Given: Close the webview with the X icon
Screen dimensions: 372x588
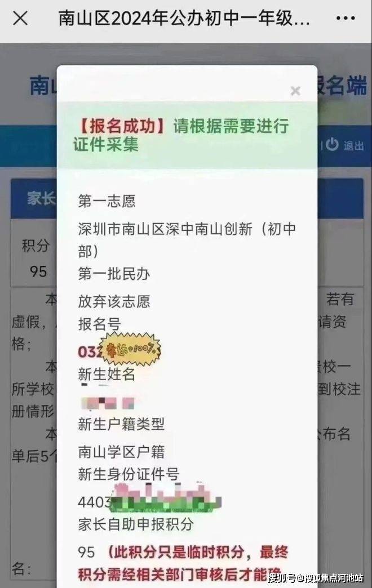Looking at the screenshot, I should click(x=20, y=18).
